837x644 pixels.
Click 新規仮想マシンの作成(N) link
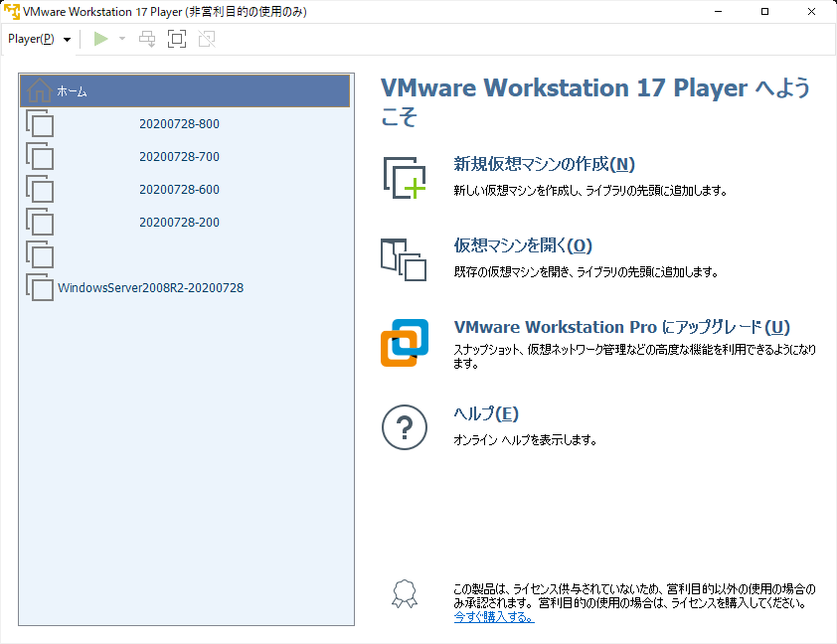pos(544,163)
